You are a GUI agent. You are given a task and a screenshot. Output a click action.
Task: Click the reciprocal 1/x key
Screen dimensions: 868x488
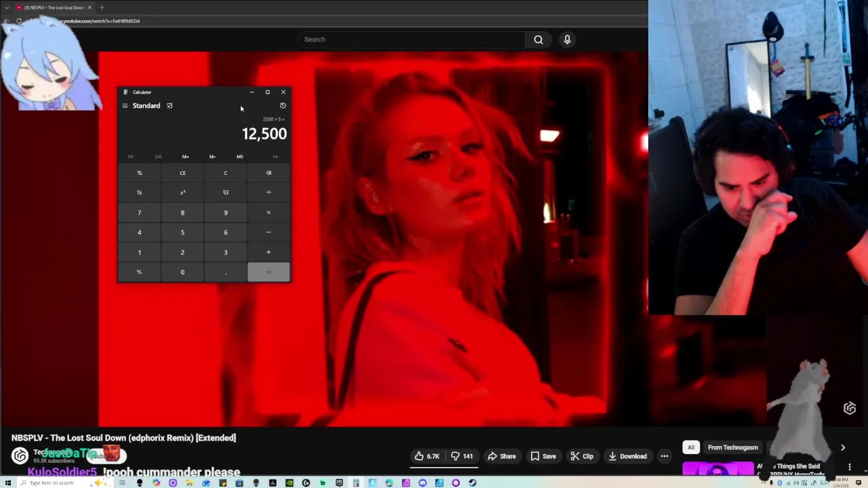(140, 192)
